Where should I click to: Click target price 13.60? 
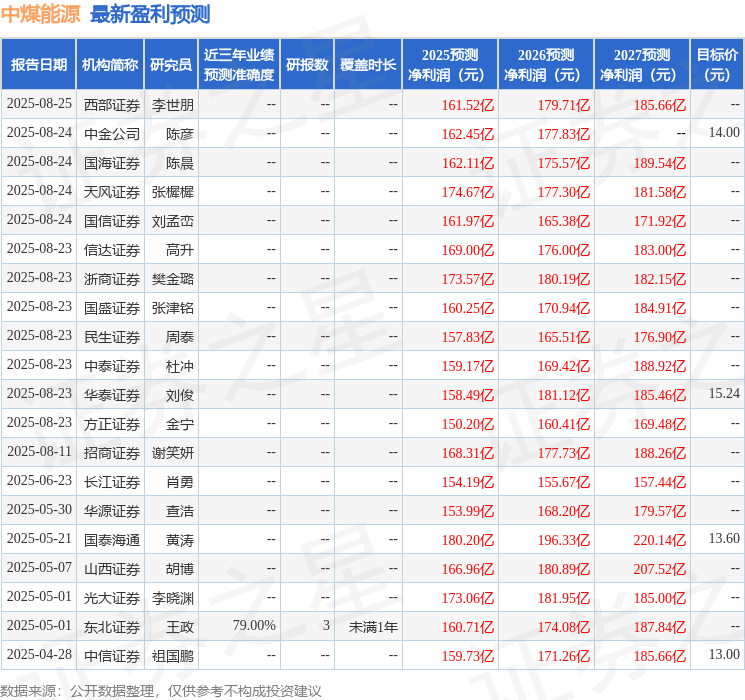coord(724,538)
